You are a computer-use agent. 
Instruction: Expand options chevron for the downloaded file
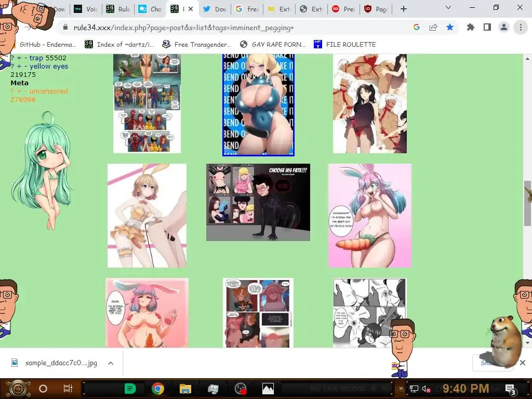click(111, 363)
